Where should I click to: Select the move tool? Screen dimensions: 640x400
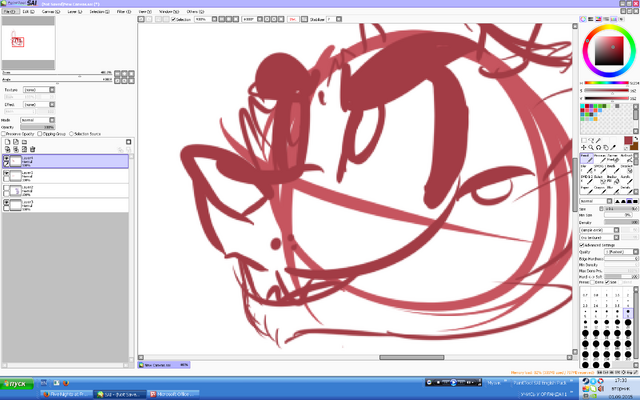[584, 147]
